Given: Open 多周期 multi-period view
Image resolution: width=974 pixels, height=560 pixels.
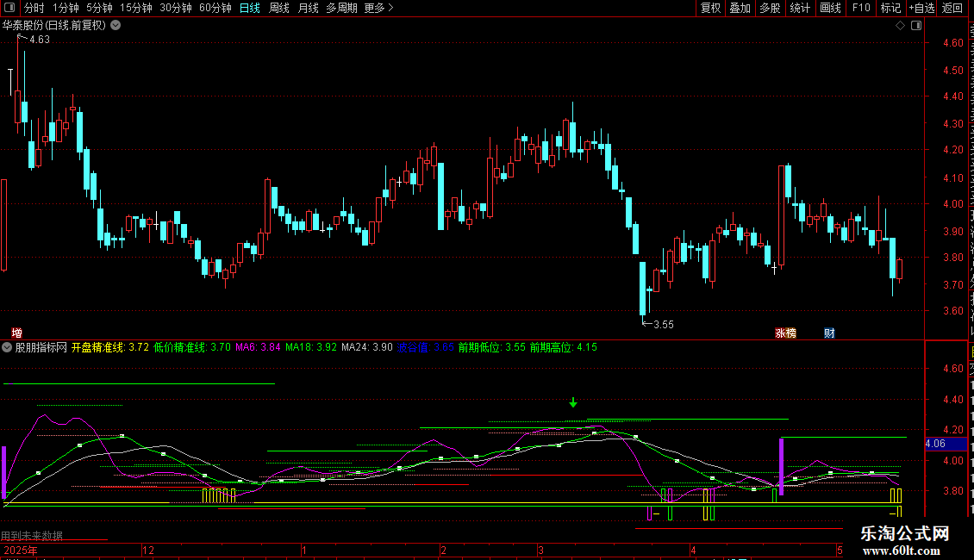Looking at the screenshot, I should click(341, 8).
